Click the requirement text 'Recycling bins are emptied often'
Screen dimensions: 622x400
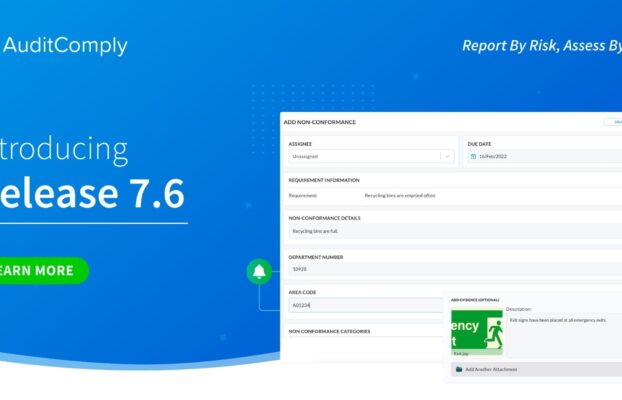pyautogui.click(x=400, y=196)
